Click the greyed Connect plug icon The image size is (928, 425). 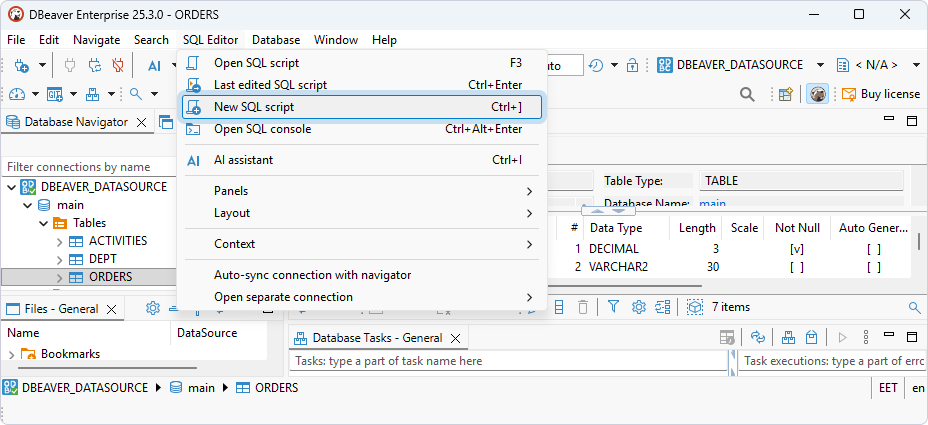coord(70,65)
